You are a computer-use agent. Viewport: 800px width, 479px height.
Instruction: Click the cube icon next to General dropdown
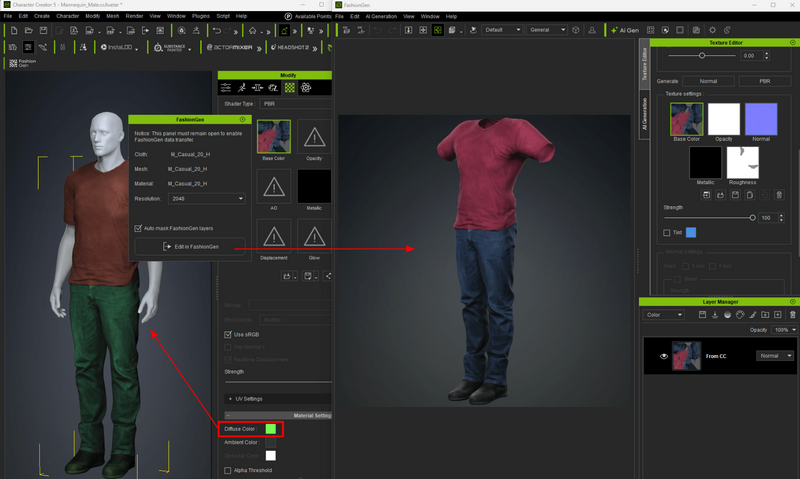tap(576, 30)
